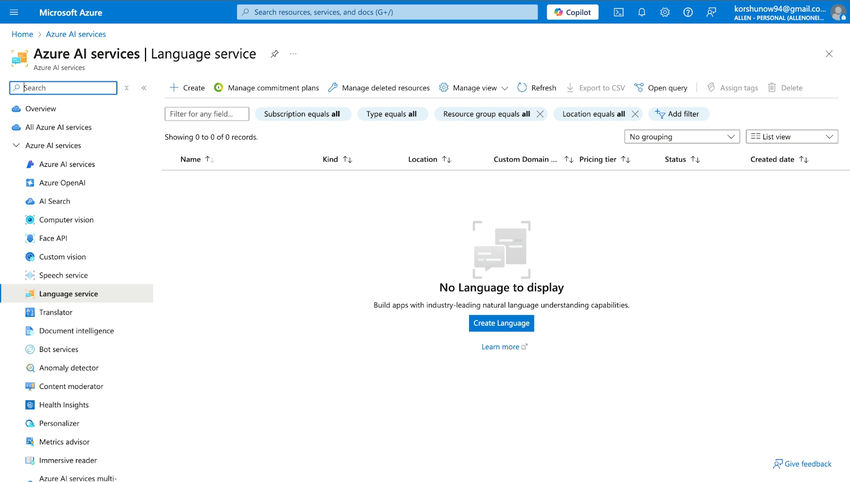This screenshot has width=850, height=482.
Task: Sort by Name column
Action: [197, 159]
